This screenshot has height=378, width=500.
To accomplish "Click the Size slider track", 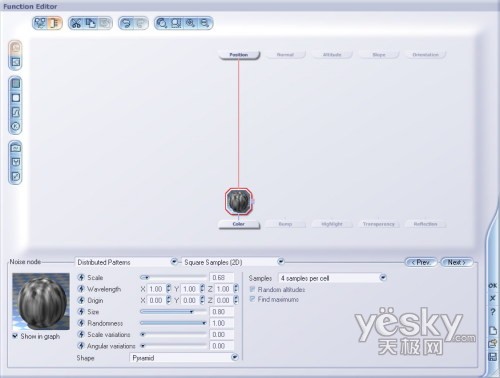I will click(173, 312).
